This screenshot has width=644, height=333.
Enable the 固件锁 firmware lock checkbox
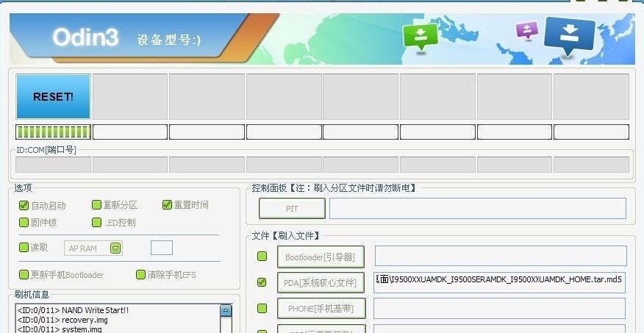point(24,222)
